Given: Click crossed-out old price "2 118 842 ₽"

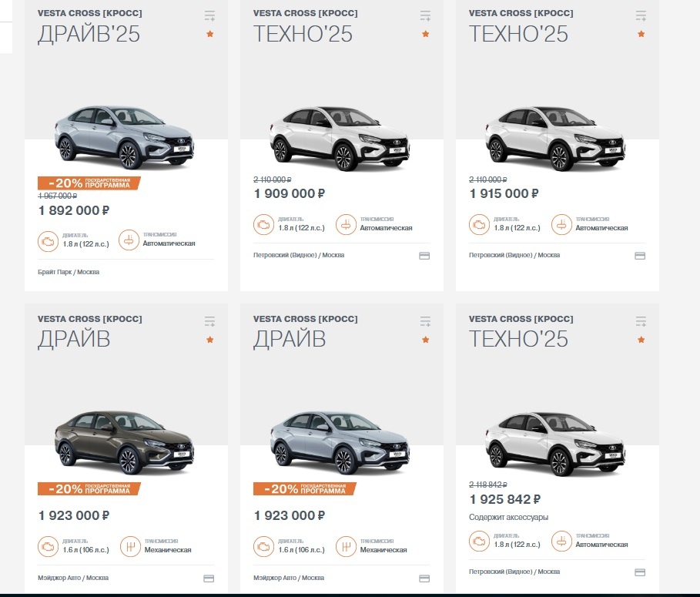Looking at the screenshot, I should point(488,485).
